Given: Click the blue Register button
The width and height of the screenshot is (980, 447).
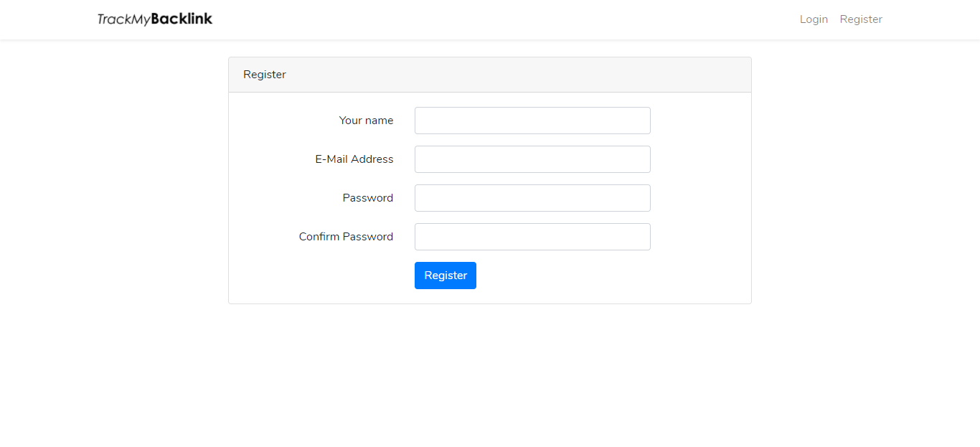Looking at the screenshot, I should [445, 276].
